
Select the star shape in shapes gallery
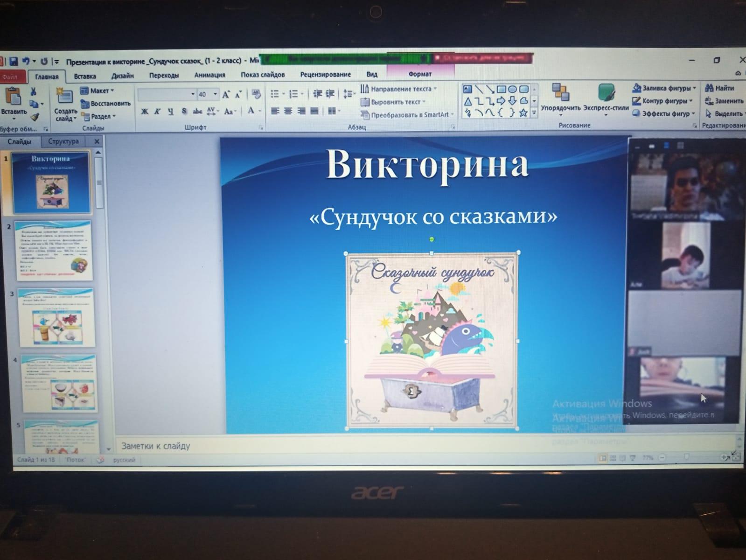pyautogui.click(x=523, y=112)
